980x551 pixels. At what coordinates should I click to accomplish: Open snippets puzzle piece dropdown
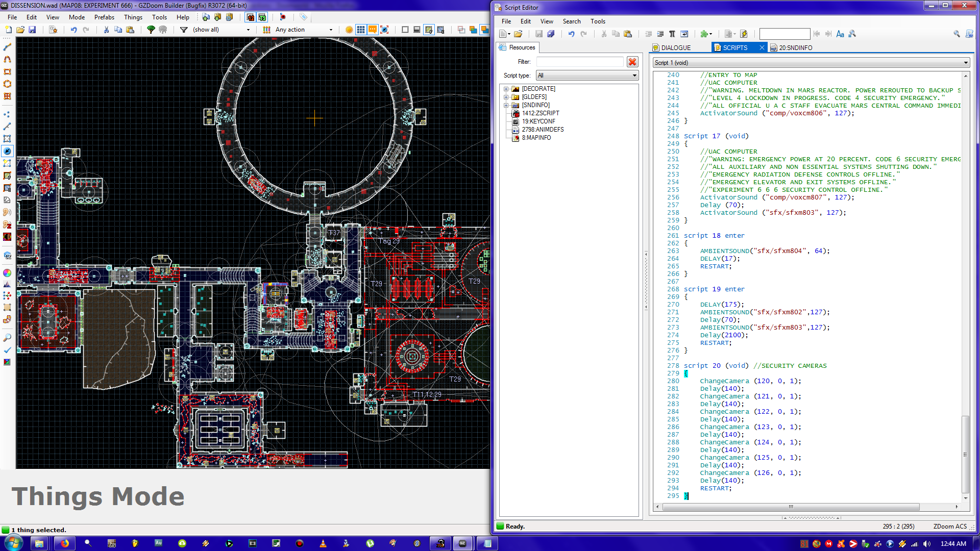(x=706, y=34)
